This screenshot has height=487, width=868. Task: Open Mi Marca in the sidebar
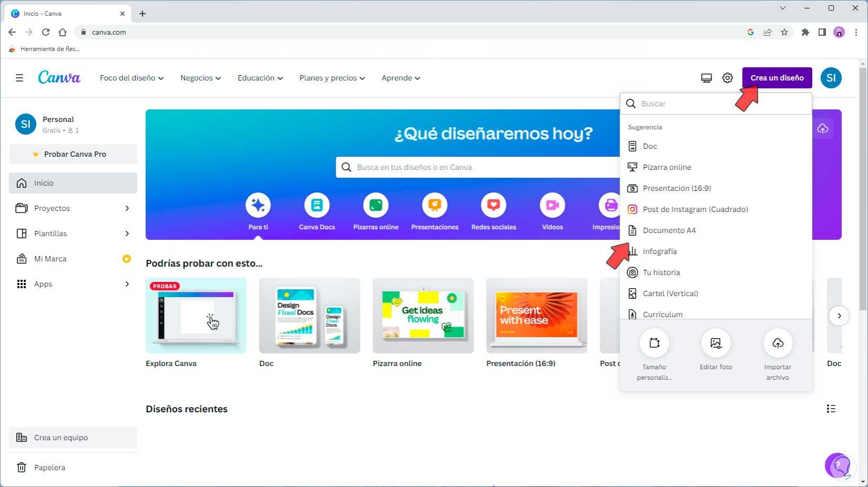click(x=73, y=259)
